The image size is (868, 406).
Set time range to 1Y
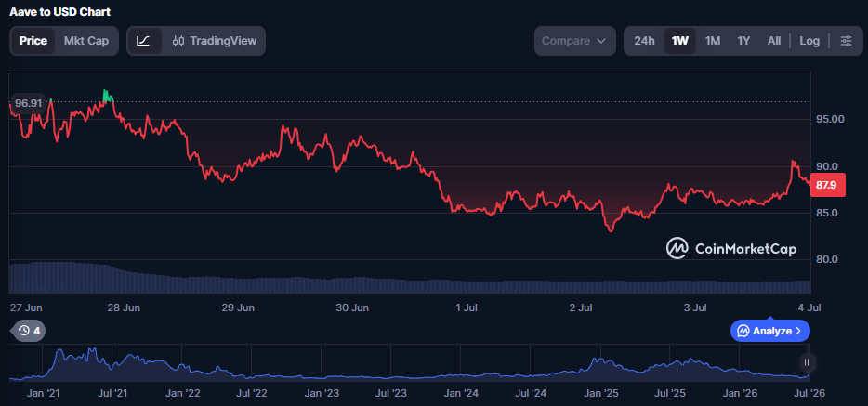coord(743,41)
